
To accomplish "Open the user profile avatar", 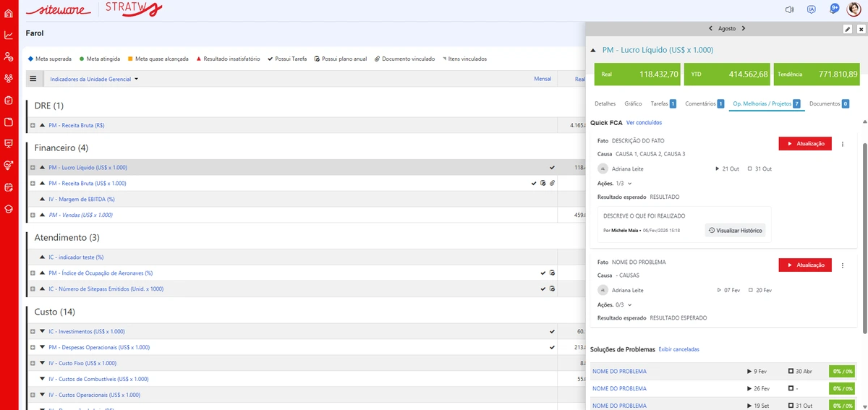I will (x=856, y=9).
